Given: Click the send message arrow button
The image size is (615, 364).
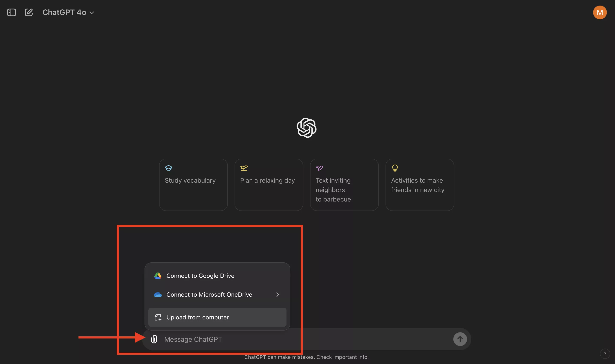Looking at the screenshot, I should pos(460,339).
